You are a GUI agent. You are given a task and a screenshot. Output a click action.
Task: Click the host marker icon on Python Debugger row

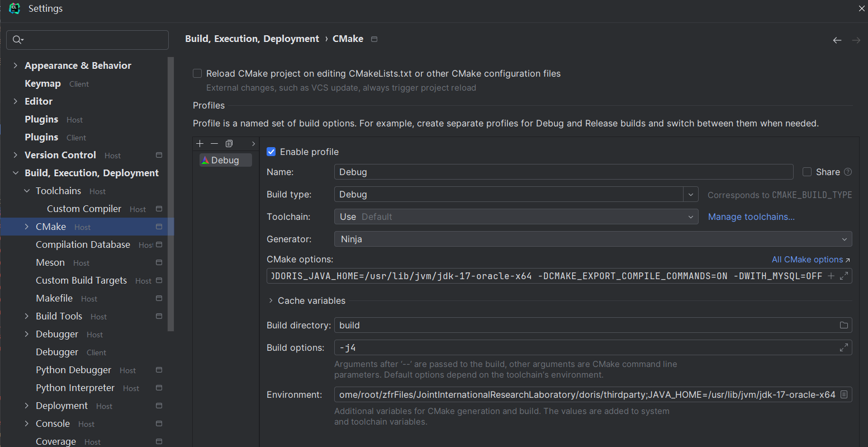pyautogui.click(x=159, y=370)
